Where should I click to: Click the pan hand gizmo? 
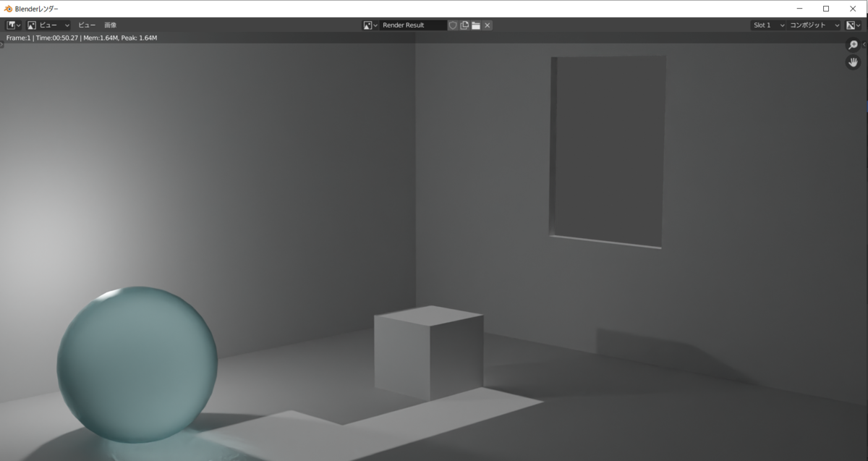(854, 62)
